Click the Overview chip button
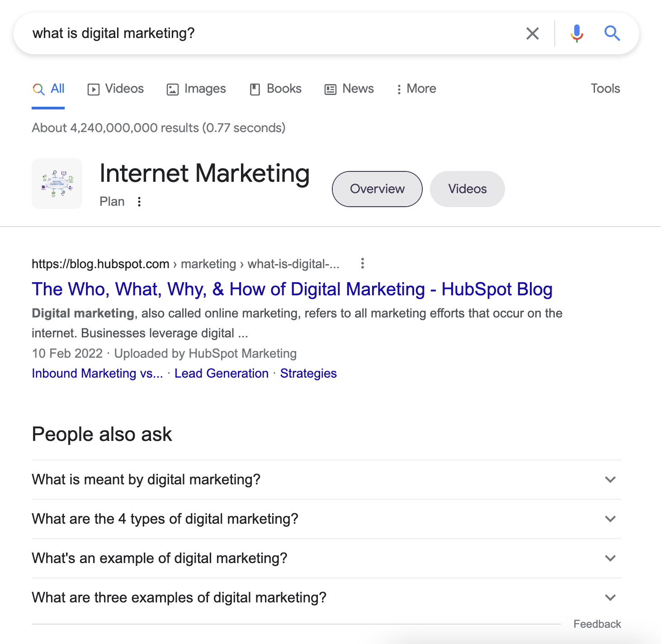 [377, 189]
